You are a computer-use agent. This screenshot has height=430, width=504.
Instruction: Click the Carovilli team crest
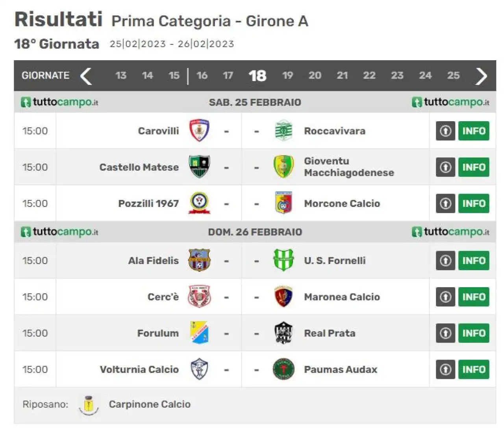coord(199,131)
